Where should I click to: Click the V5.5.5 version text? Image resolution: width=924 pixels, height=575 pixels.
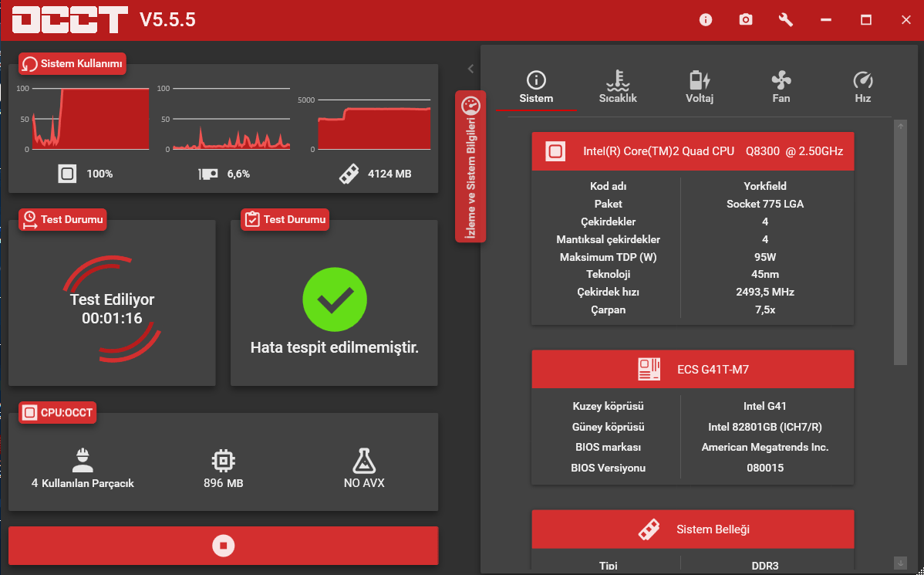pos(167,20)
